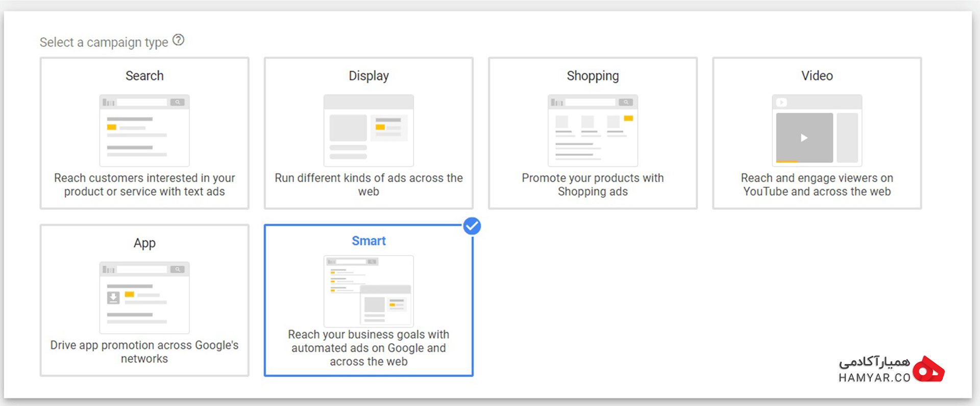Click the Display campaign illustration icon
980x406 pixels.
point(369,131)
